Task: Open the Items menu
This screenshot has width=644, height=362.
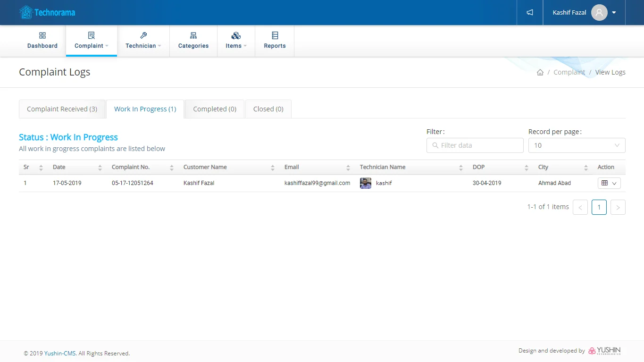Action: (x=236, y=41)
